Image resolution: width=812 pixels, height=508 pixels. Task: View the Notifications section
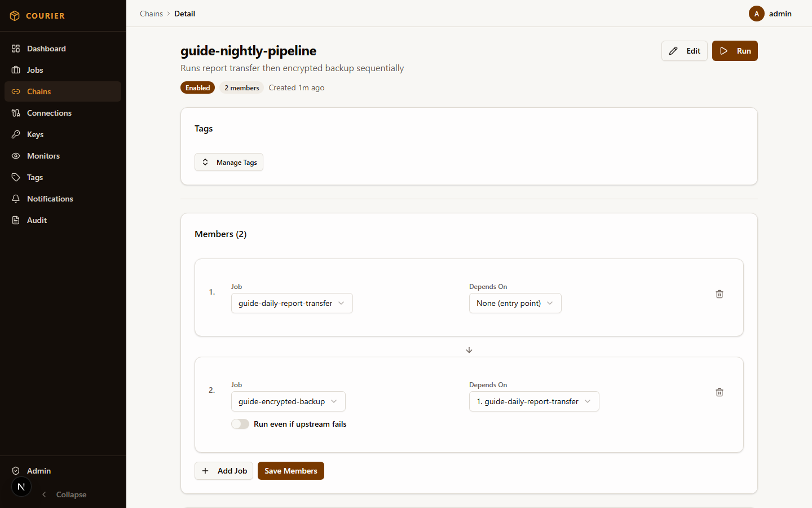point(50,199)
